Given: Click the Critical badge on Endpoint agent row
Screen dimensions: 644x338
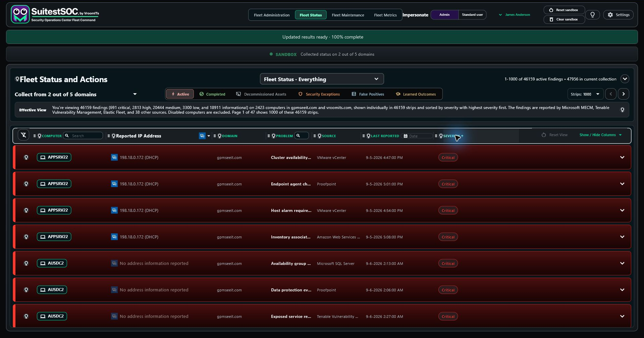Looking at the screenshot, I should pos(448,184).
